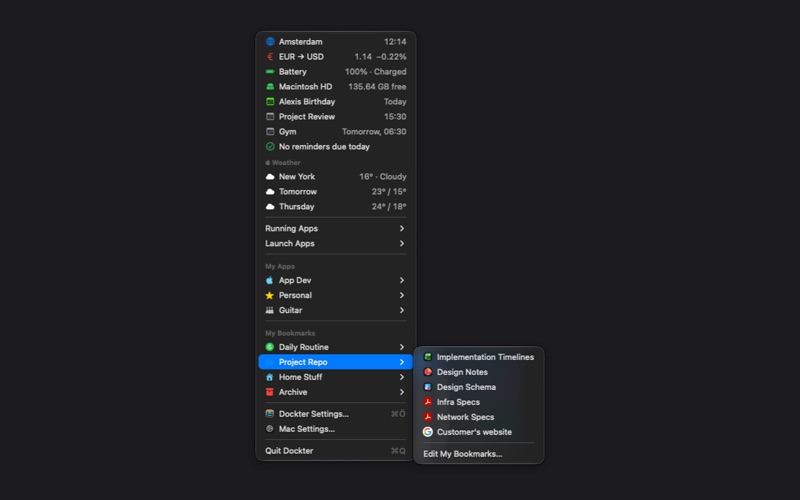This screenshot has width=800, height=500.
Task: Click the New York cloud icon
Action: (x=270, y=177)
